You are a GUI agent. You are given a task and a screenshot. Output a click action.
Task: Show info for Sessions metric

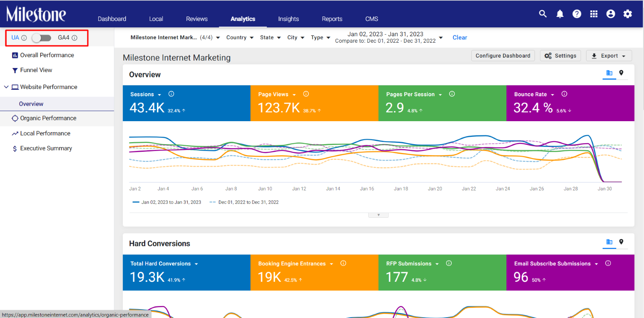171,94
